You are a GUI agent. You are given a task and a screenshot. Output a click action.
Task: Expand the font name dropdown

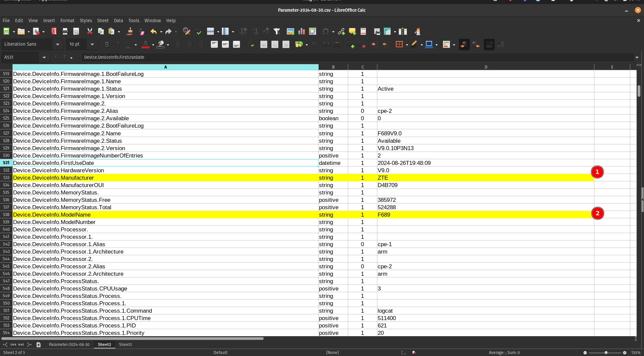(x=58, y=44)
